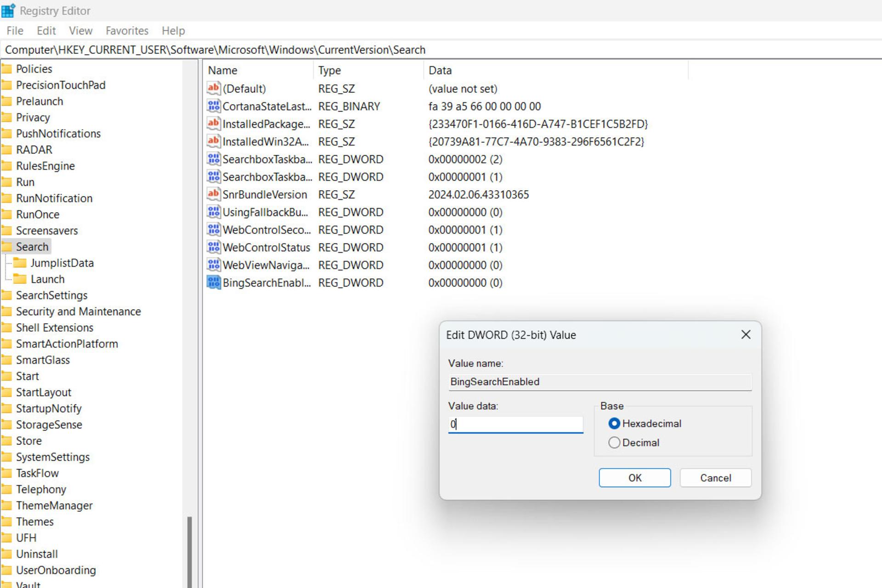Click the Policies folder icon

coord(6,69)
